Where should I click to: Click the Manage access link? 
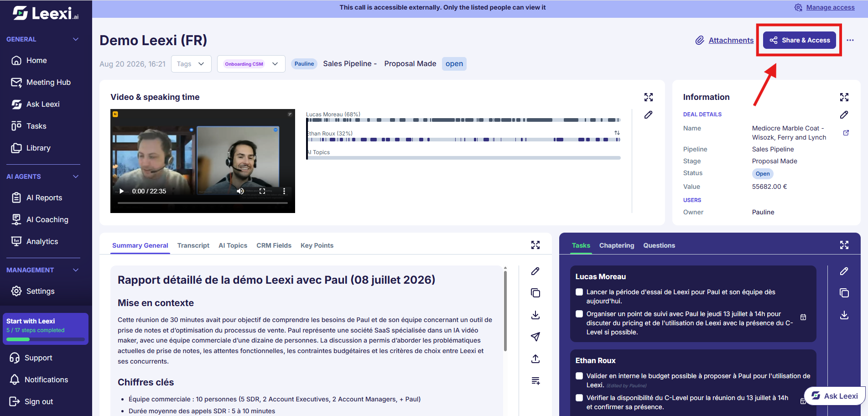pyautogui.click(x=830, y=7)
